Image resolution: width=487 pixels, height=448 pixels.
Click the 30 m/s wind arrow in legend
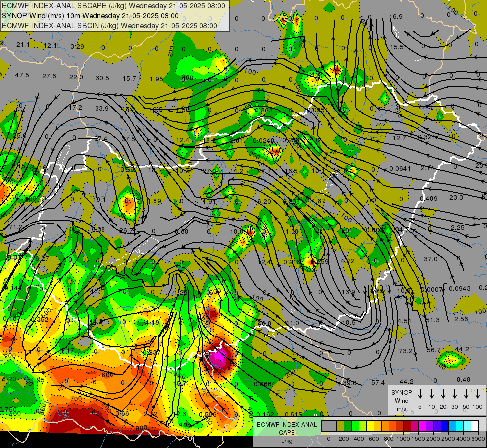click(454, 394)
